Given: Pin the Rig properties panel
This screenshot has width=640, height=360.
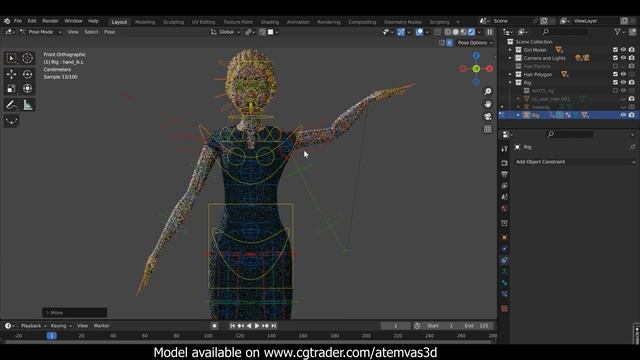Looking at the screenshot, I should [632, 147].
